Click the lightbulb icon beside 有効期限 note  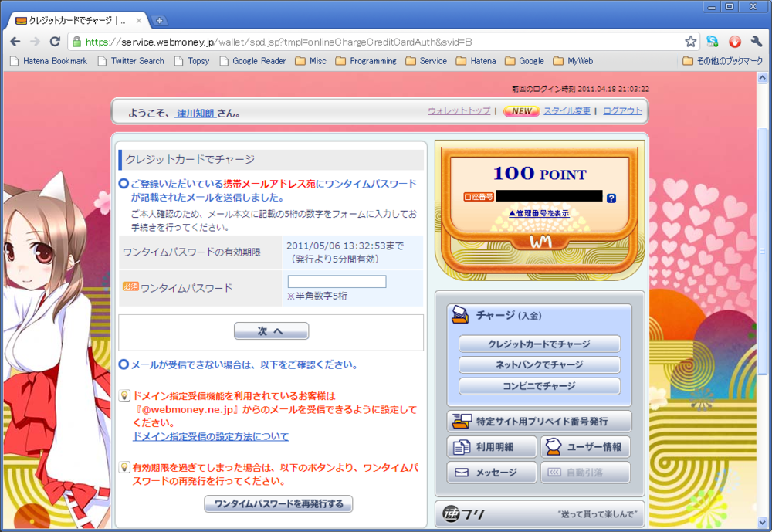(x=124, y=467)
